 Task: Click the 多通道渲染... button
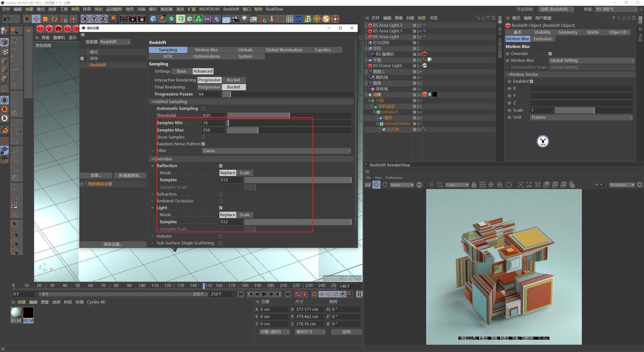click(x=130, y=175)
